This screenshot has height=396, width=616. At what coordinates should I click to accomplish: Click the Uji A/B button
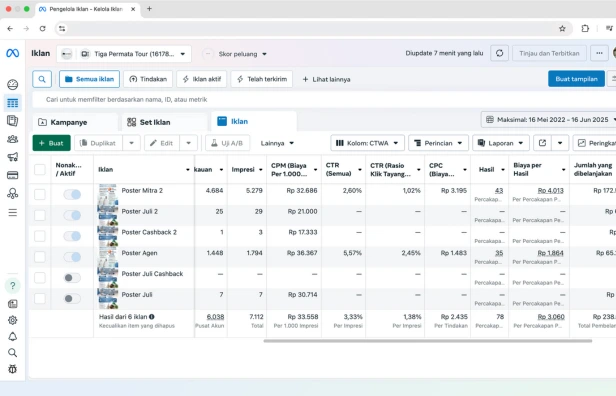[227, 143]
